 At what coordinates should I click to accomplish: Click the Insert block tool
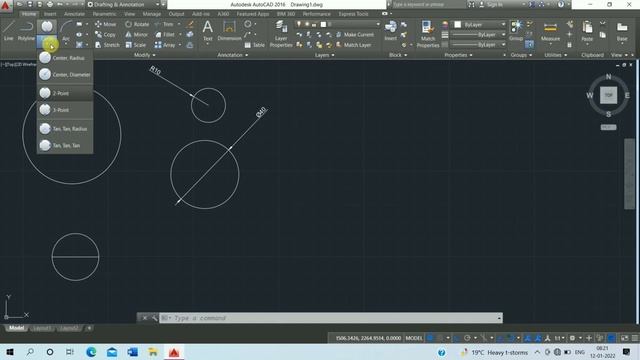(x=391, y=31)
